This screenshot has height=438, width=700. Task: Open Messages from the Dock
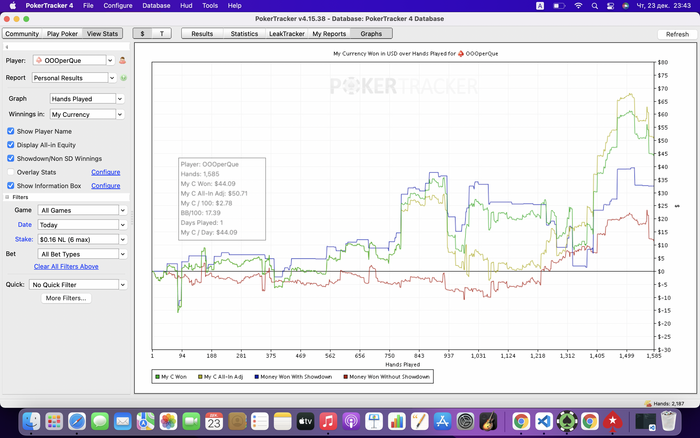[100, 421]
